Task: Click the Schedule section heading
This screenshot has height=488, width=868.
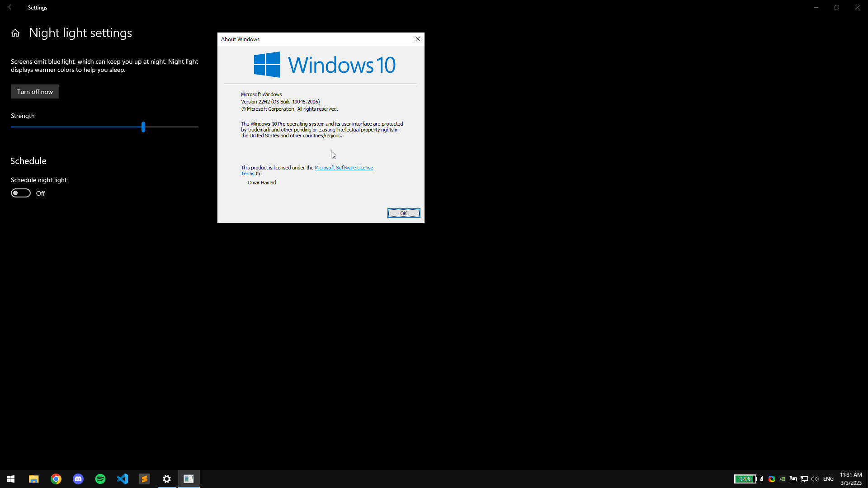Action: tap(28, 161)
